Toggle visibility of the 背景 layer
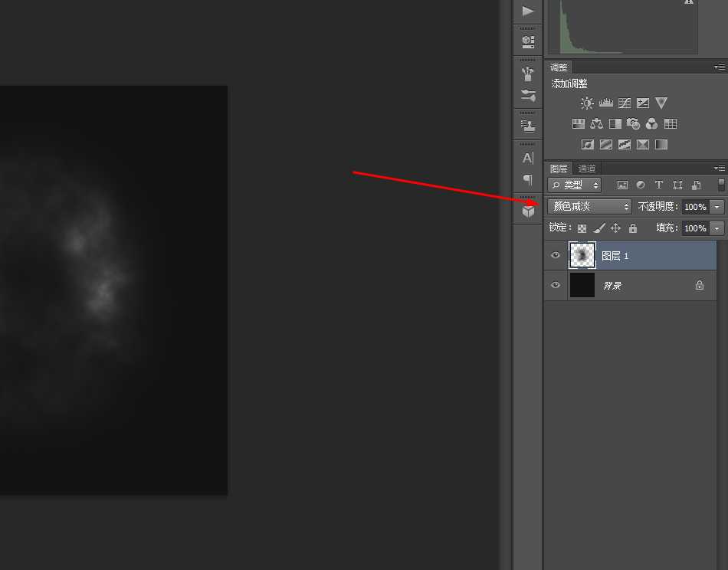728x570 pixels. pyautogui.click(x=555, y=285)
